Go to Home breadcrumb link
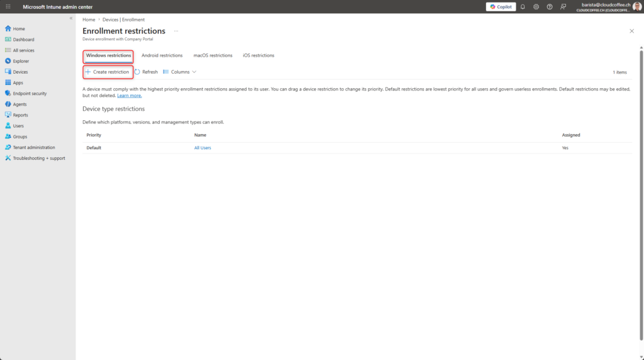 pyautogui.click(x=89, y=20)
